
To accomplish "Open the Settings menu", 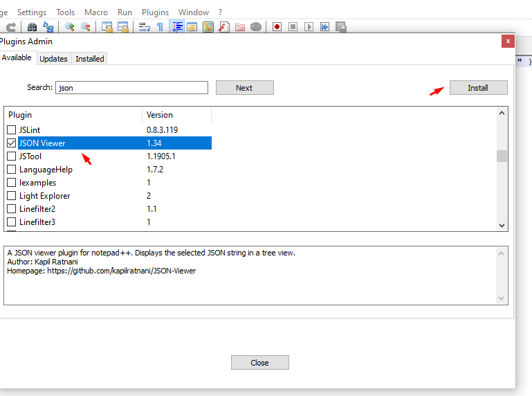I will point(32,12).
